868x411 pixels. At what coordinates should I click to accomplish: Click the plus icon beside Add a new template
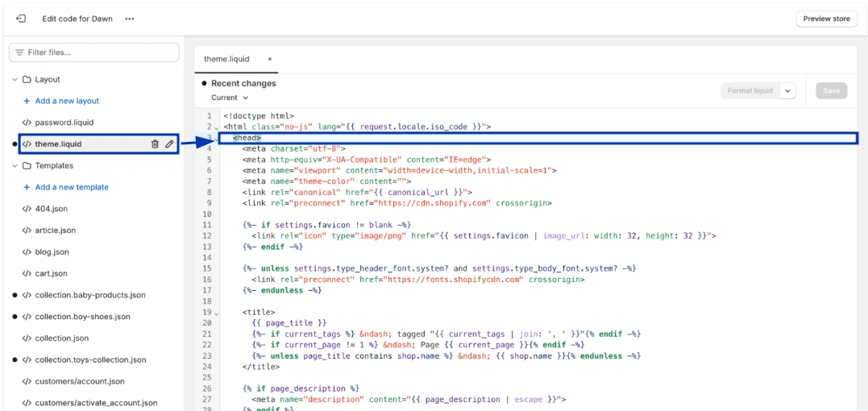[x=26, y=187]
